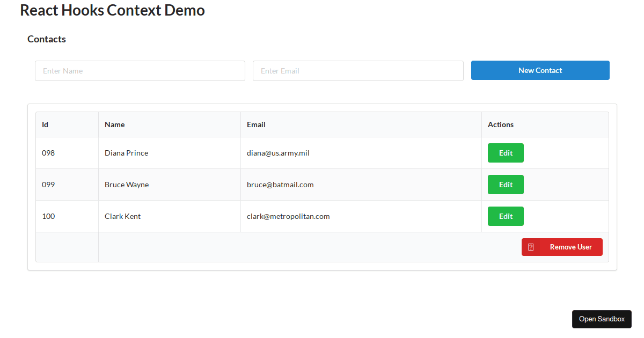Click the React Hooks Context Demo title
This screenshot has height=338, width=644.
coord(112,10)
